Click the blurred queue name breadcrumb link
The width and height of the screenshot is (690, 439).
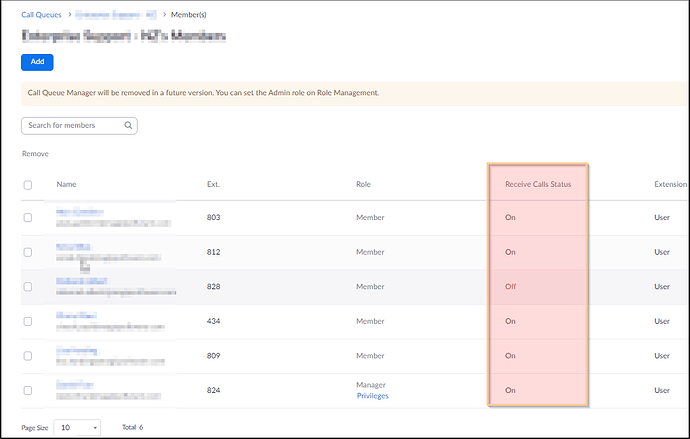(116, 15)
